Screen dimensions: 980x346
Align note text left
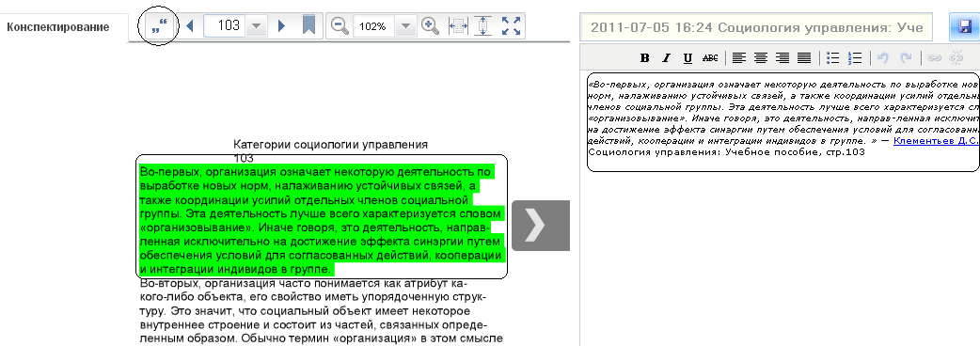tap(739, 58)
